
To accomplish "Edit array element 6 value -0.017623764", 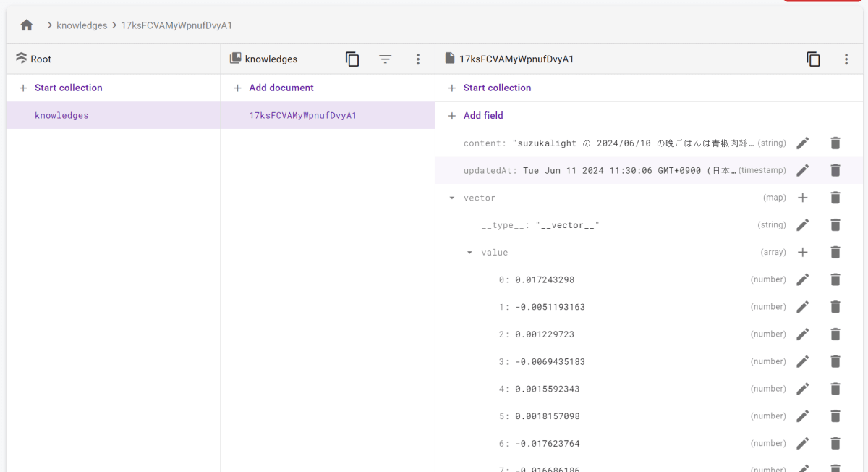I will 802,444.
